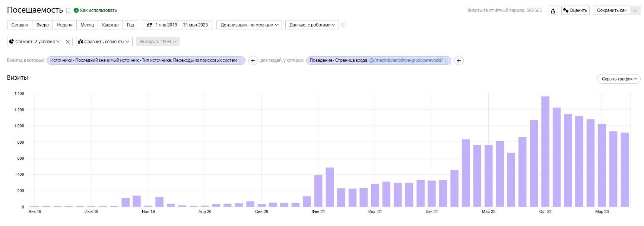Viewport: 644px width, 226px height.
Task: Remove the search engines source filter
Action: [x=241, y=61]
